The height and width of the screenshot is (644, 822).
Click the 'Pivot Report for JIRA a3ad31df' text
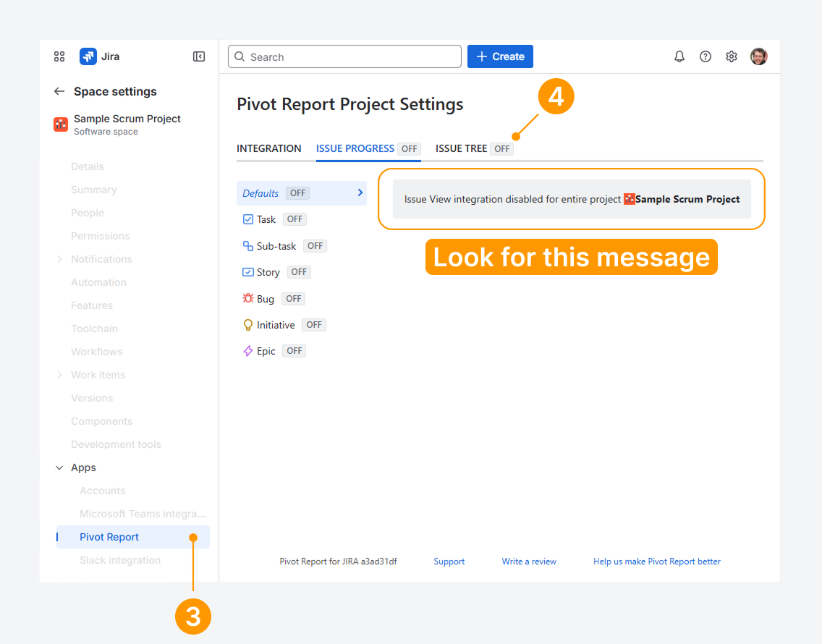click(x=338, y=562)
